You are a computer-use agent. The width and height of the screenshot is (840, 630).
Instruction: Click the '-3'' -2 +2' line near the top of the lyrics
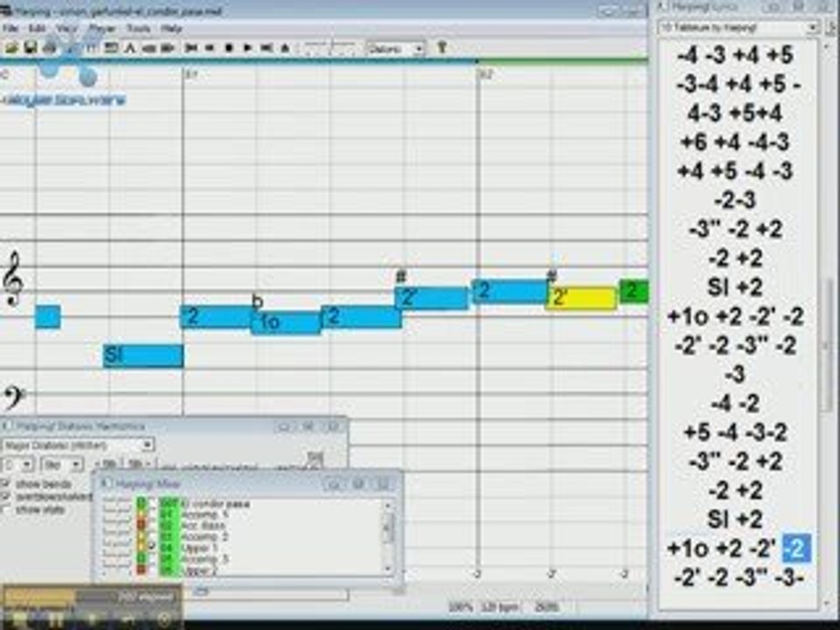point(736,229)
